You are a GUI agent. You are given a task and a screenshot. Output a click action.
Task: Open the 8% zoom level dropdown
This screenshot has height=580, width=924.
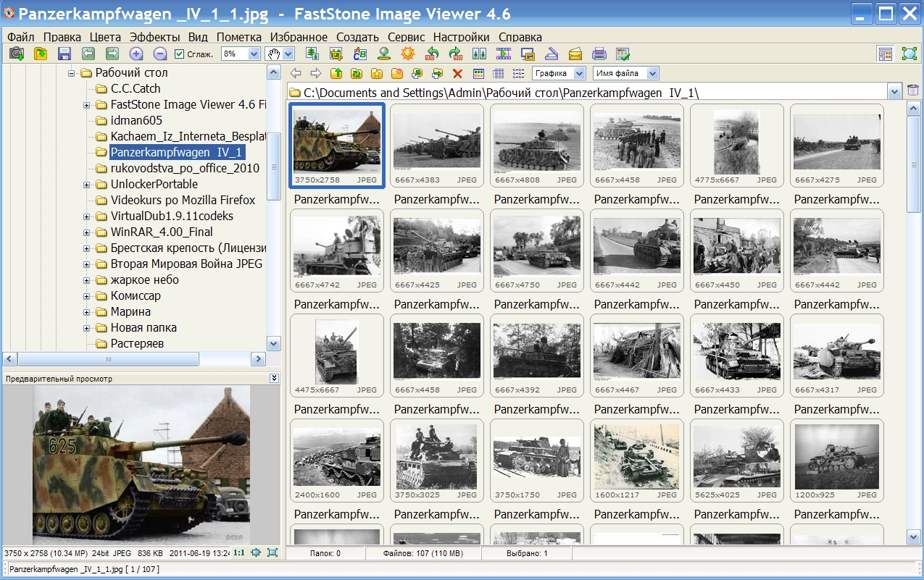(x=254, y=54)
